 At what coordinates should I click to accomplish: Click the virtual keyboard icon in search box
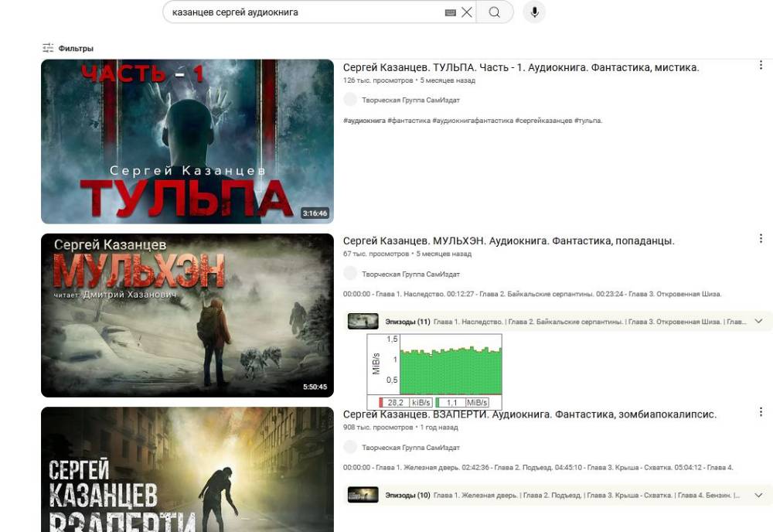(x=451, y=12)
